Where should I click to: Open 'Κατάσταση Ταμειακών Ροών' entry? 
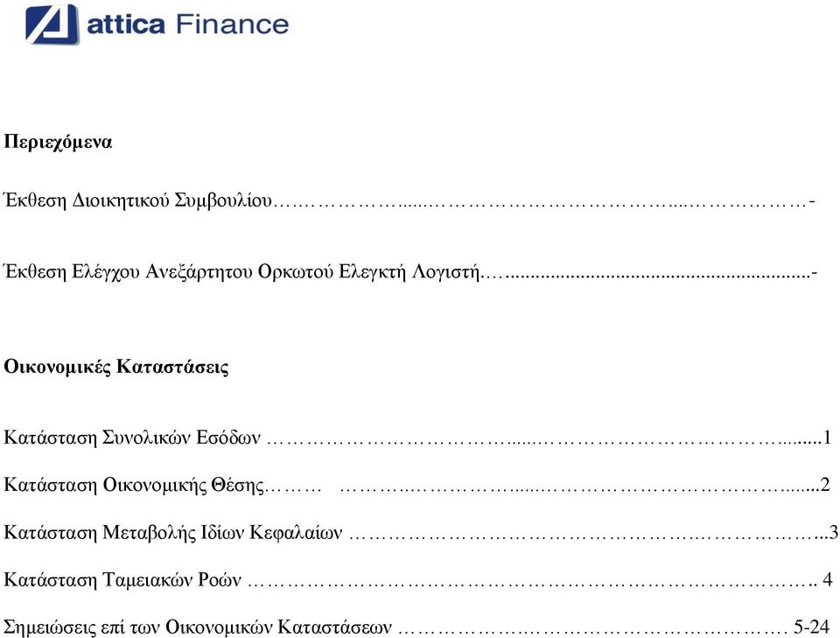point(122,579)
